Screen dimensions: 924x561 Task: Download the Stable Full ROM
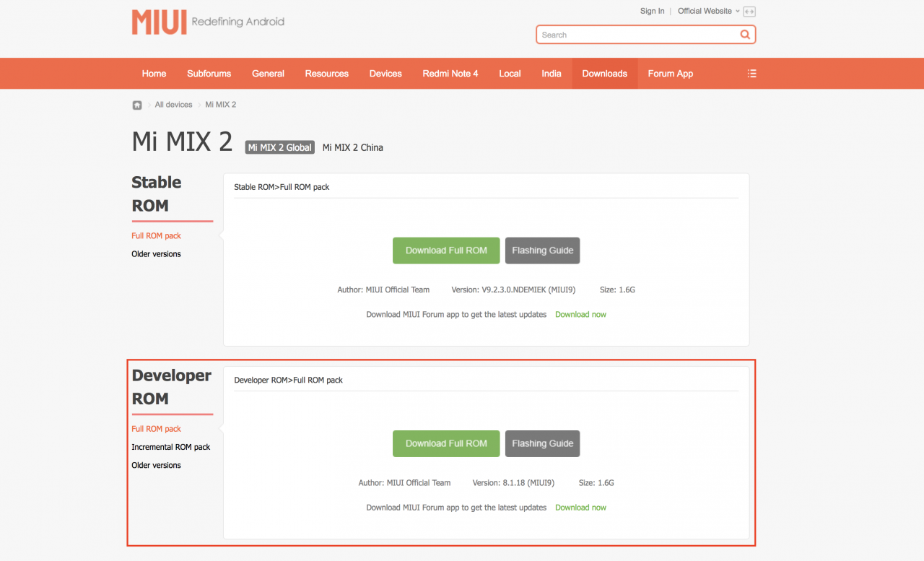[x=446, y=251]
